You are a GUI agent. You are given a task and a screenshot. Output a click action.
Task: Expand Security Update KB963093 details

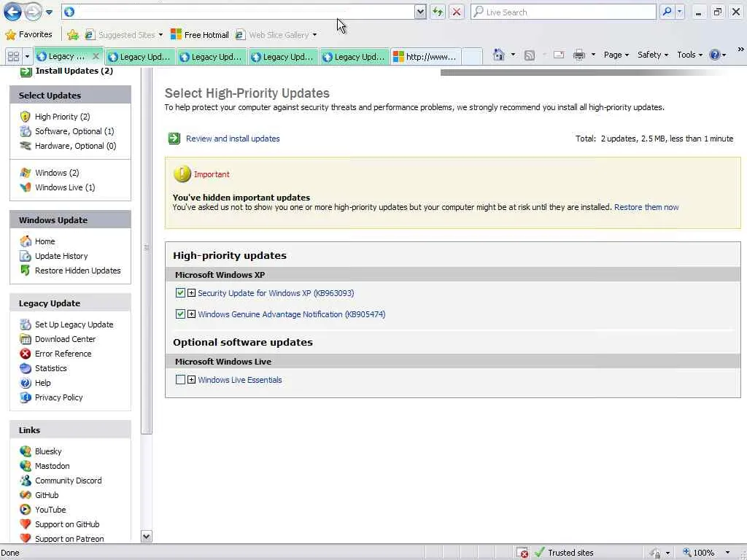pyautogui.click(x=192, y=293)
